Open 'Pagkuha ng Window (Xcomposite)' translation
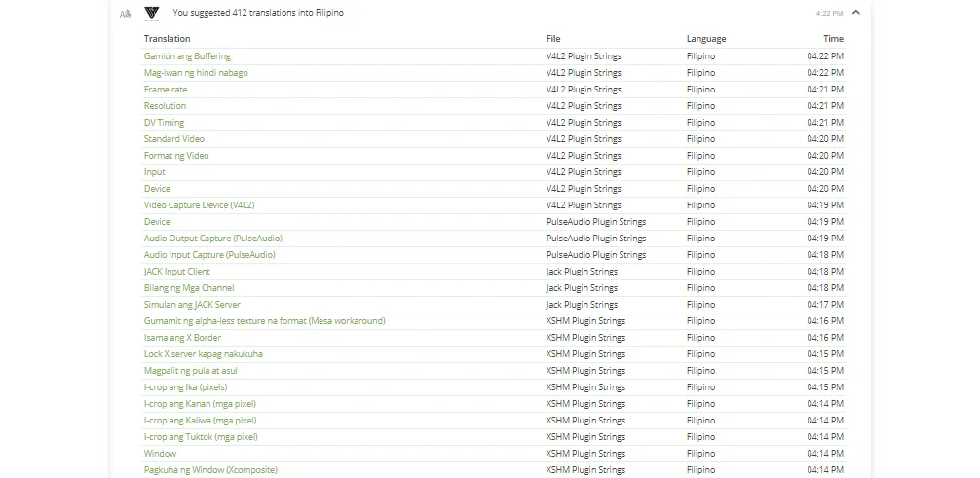This screenshot has width=980, height=478. tap(210, 470)
